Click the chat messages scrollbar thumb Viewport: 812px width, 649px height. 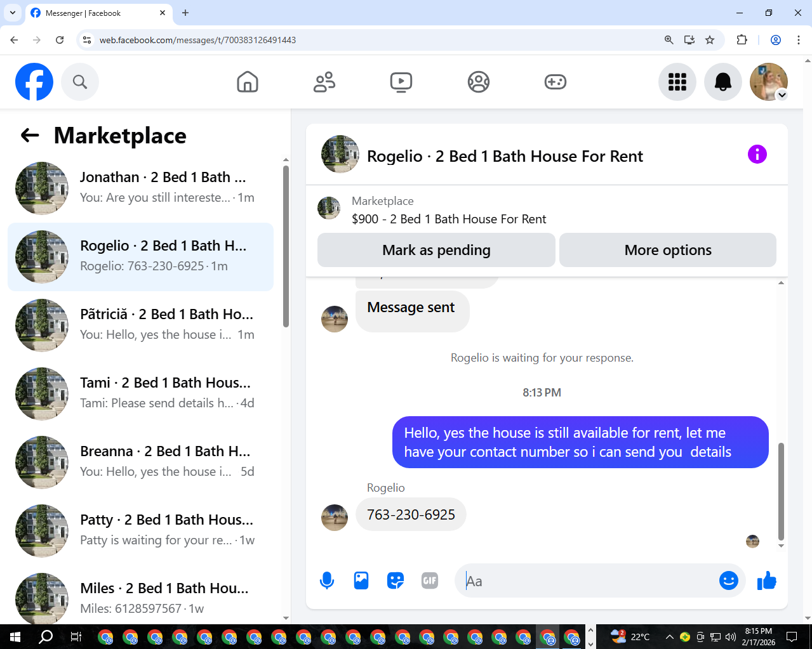[x=781, y=491]
